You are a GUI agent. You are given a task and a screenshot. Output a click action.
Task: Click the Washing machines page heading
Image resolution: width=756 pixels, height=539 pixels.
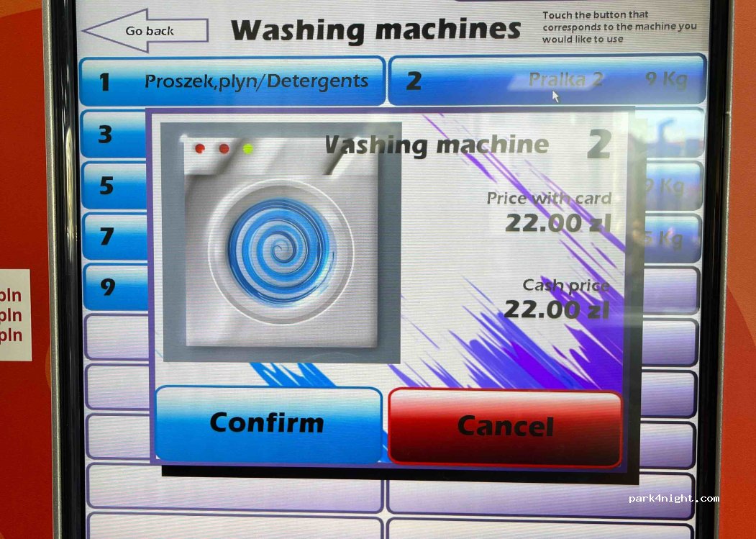click(x=375, y=30)
